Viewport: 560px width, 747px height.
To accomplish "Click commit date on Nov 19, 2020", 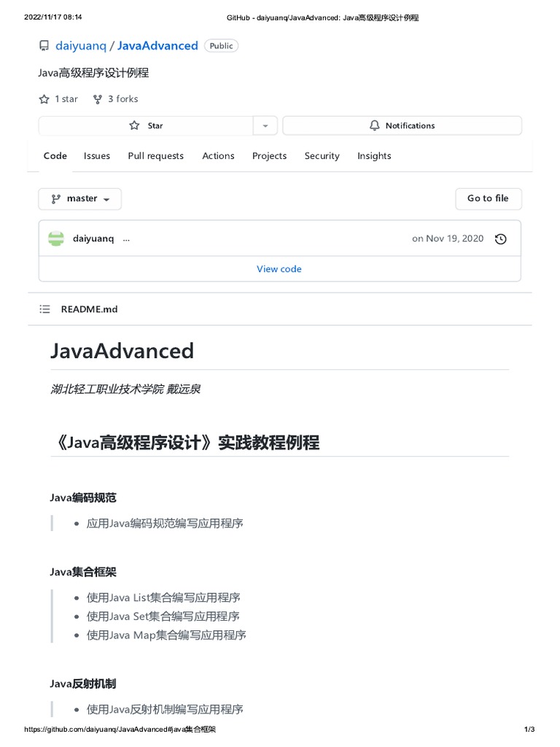I will point(448,239).
